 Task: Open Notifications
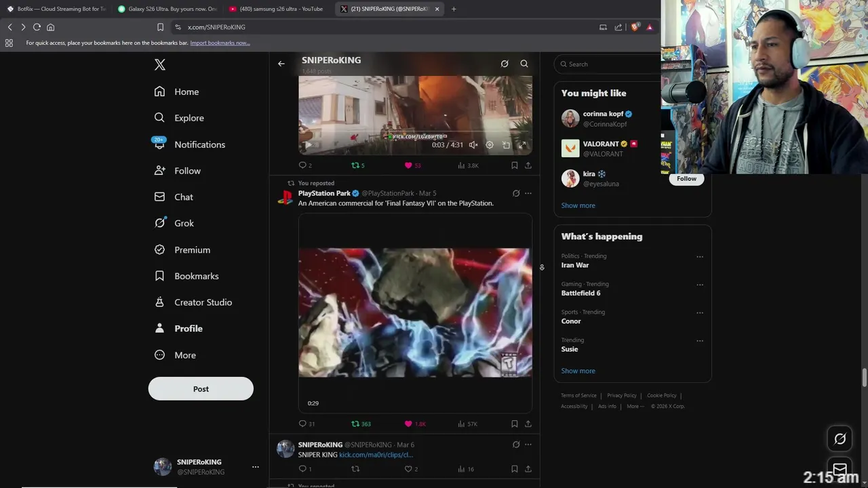point(190,144)
